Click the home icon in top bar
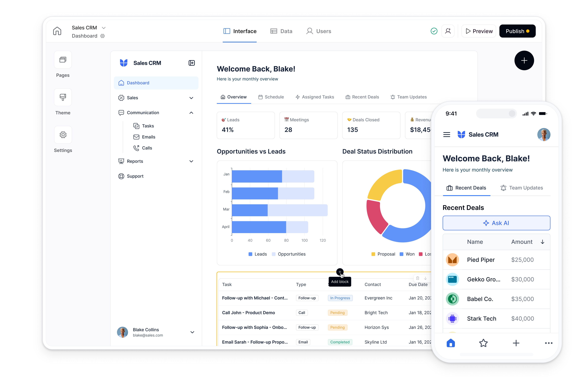This screenshot has height=379, width=588. point(57,31)
